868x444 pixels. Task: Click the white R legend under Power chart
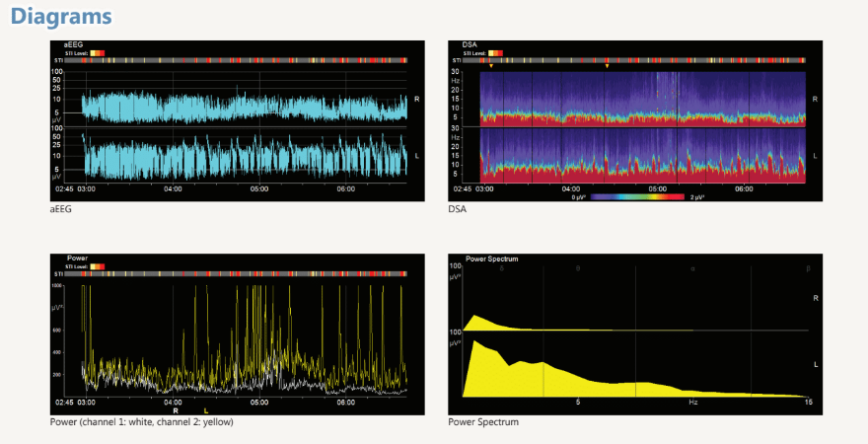point(176,410)
